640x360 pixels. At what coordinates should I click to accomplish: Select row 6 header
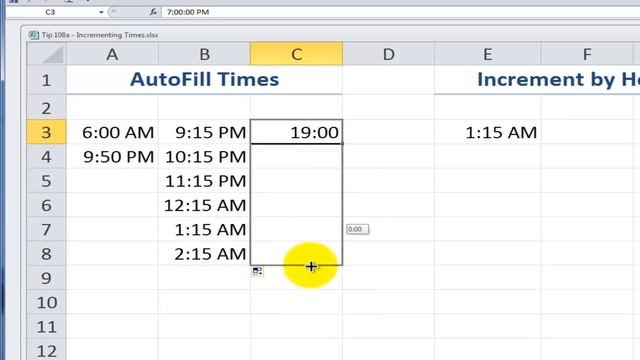(47, 205)
